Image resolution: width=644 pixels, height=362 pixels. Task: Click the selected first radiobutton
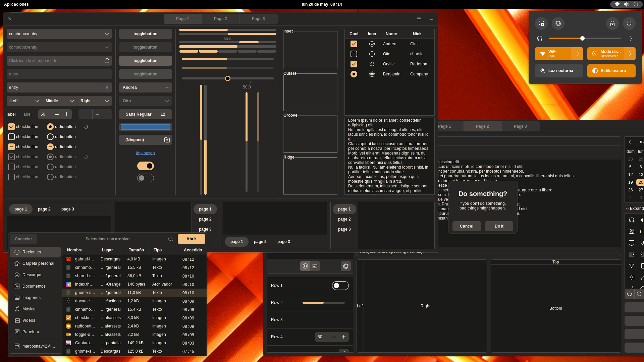[x=50, y=127]
